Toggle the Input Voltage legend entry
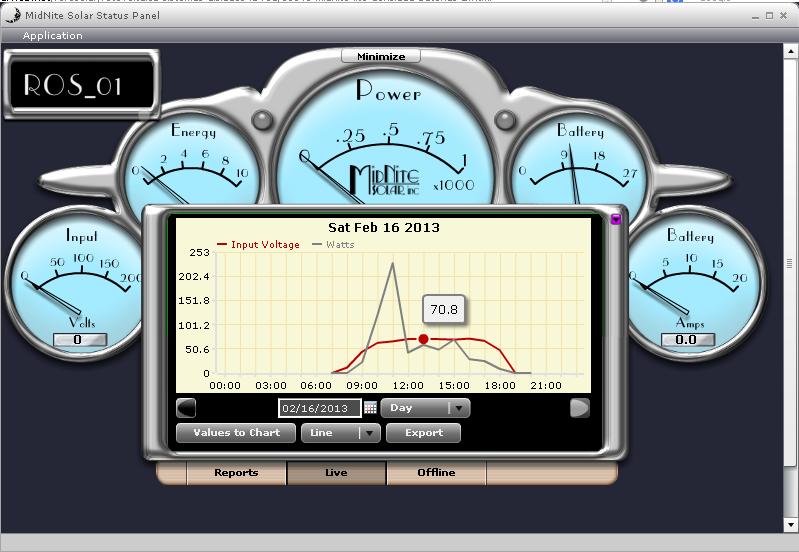 click(258, 245)
